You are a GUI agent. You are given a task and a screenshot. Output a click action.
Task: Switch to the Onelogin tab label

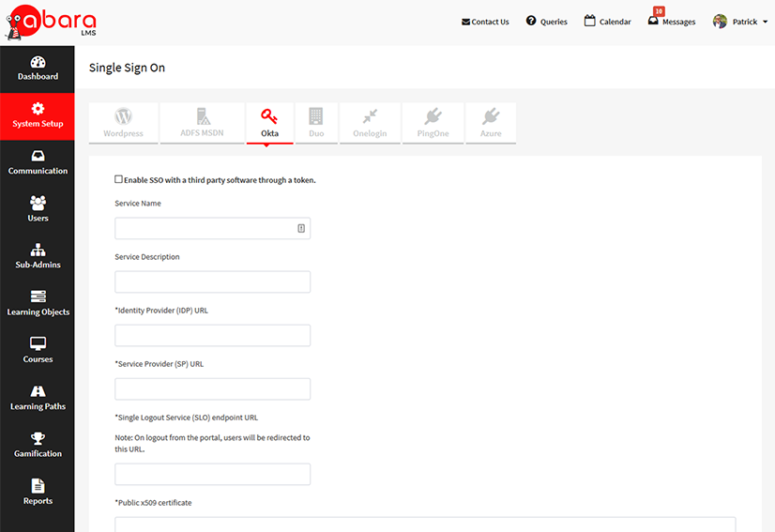point(370,133)
